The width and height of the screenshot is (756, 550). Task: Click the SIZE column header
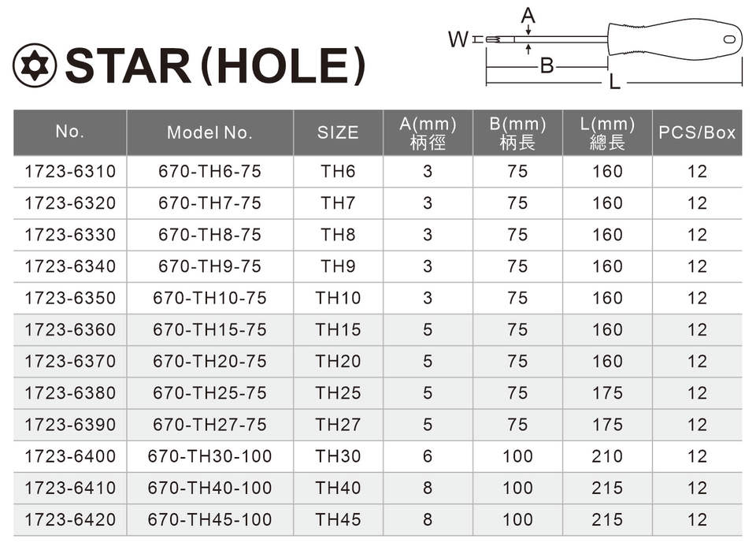click(338, 132)
